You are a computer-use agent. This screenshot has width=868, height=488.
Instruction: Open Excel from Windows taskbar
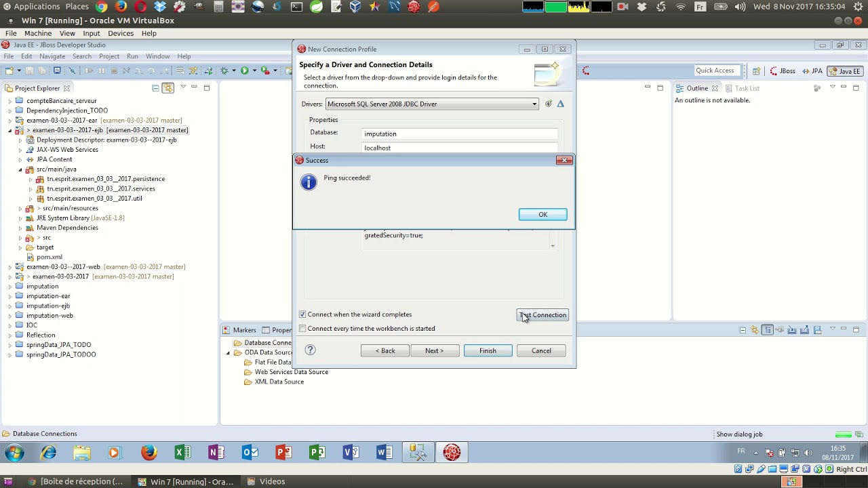coord(182,452)
